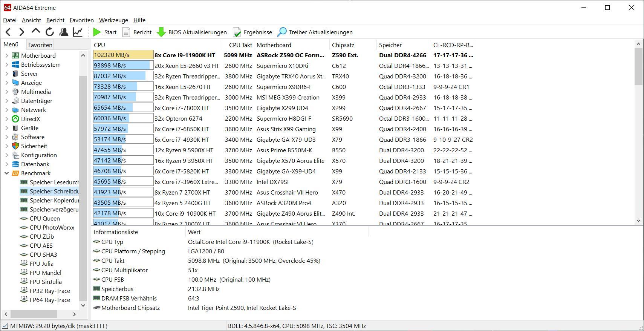644x331 pixels.
Task: Expand the Multimedia tree node
Action: (x=6, y=92)
